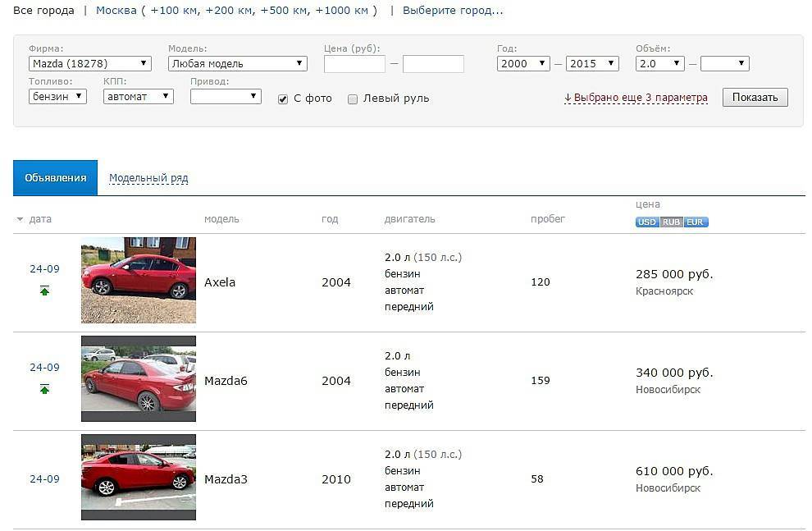Click the price '340 000 руб.'
The height and width of the screenshot is (531, 812).
point(674,373)
